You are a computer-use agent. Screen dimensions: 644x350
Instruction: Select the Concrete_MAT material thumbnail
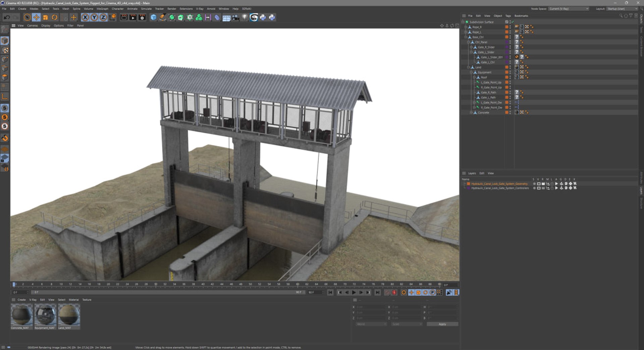pos(22,315)
